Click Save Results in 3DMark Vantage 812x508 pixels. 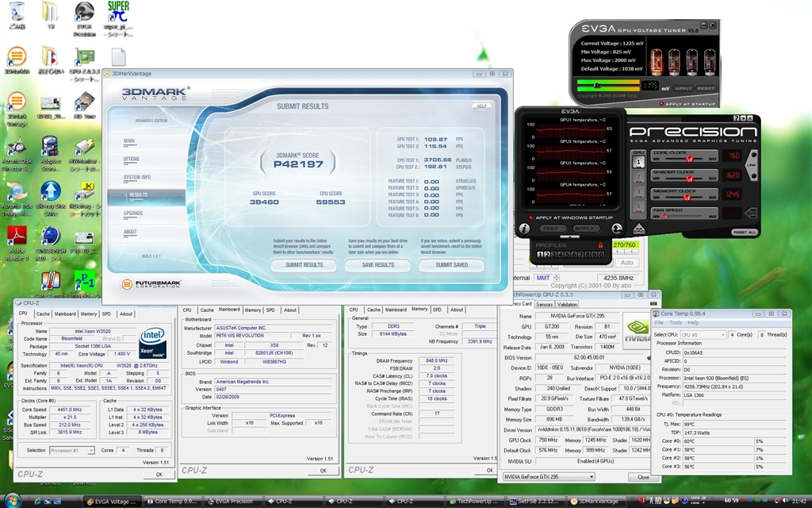pos(378,265)
